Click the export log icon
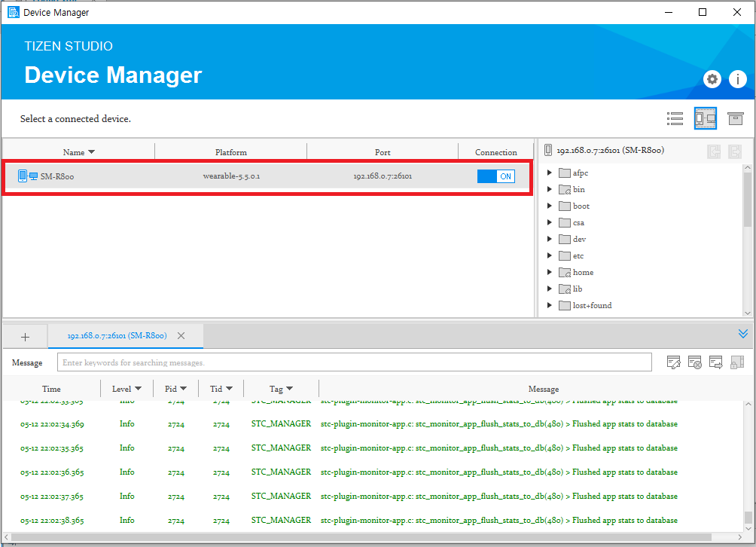Image resolution: width=756 pixels, height=547 pixels. 716,362
